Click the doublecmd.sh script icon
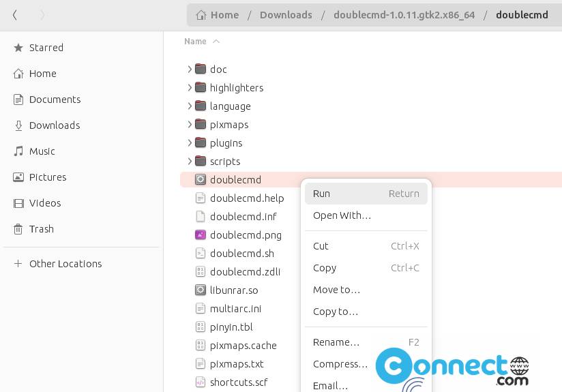This screenshot has width=562, height=392. 201,254
